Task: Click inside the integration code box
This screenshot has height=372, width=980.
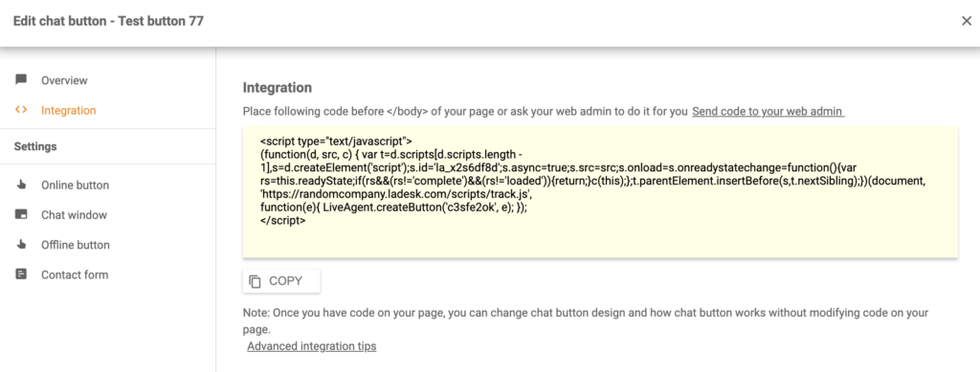Action: point(600,192)
